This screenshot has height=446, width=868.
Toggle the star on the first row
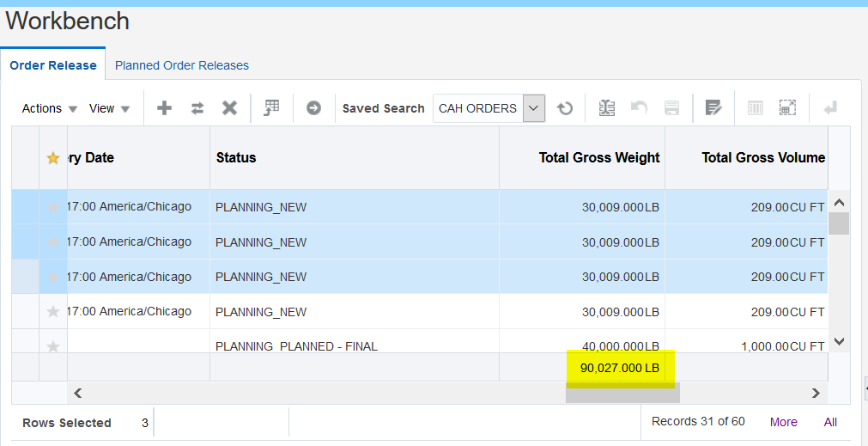[x=53, y=207]
